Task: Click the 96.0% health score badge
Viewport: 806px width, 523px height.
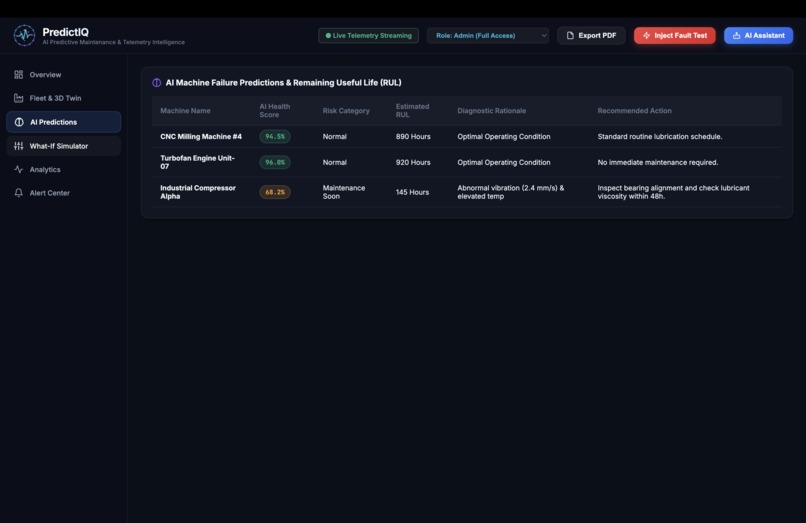Action: point(275,163)
